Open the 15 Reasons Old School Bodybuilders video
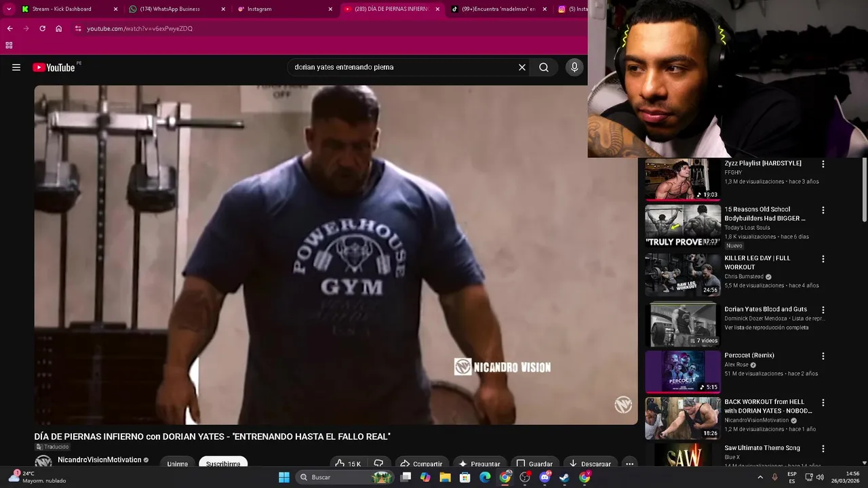 click(x=682, y=226)
